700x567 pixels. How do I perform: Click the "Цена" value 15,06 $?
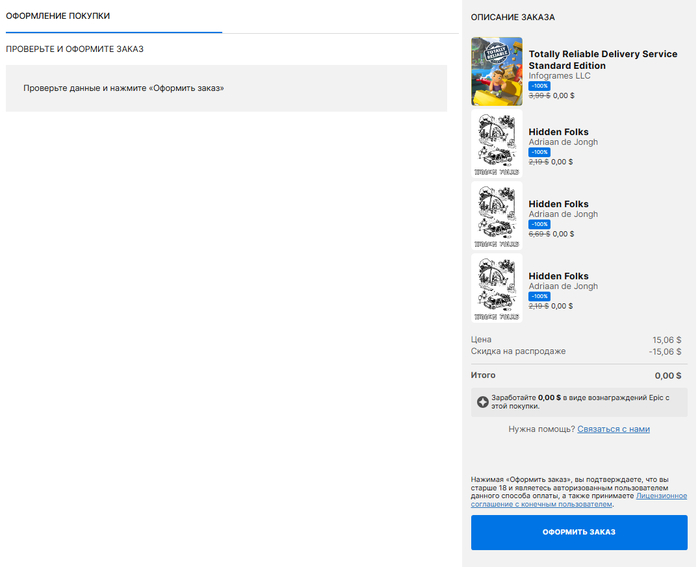point(666,340)
